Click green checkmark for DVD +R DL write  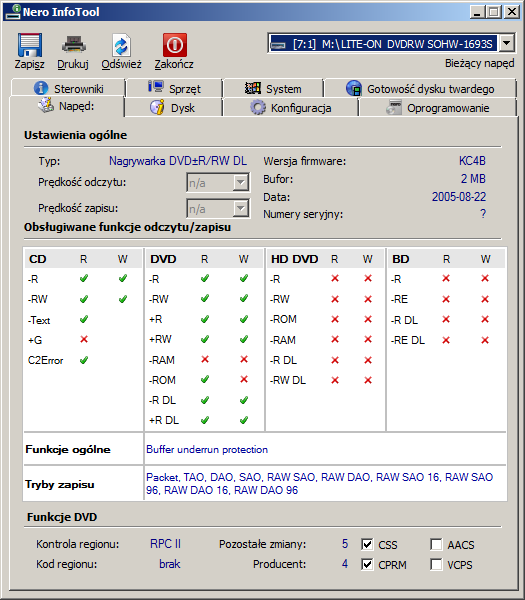(x=244, y=420)
